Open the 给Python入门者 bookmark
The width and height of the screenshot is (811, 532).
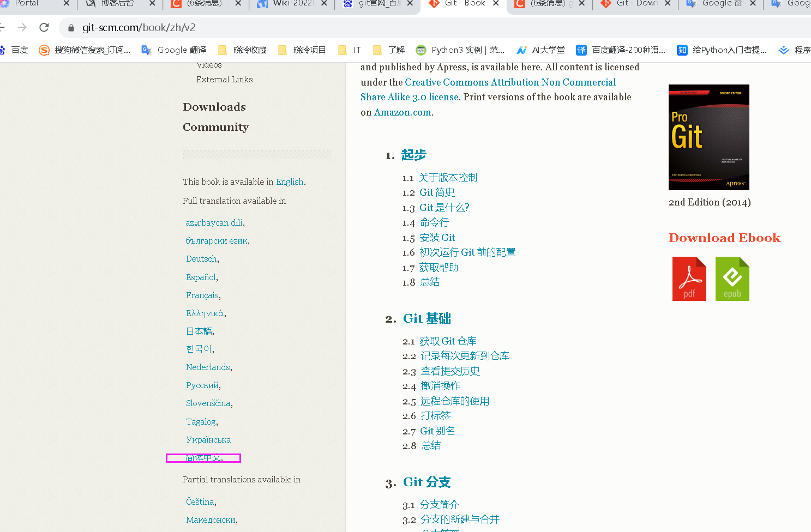point(722,50)
